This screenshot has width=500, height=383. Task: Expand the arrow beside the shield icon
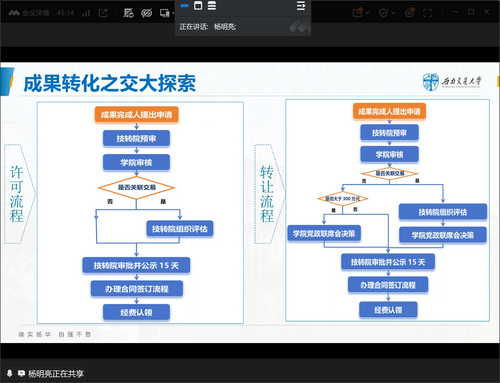coord(393,13)
